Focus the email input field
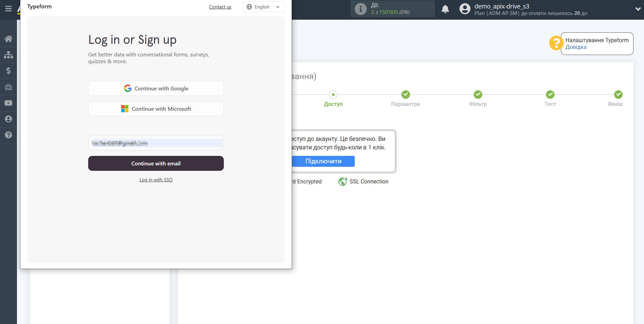Viewport: 644px width, 324px height. point(156,143)
